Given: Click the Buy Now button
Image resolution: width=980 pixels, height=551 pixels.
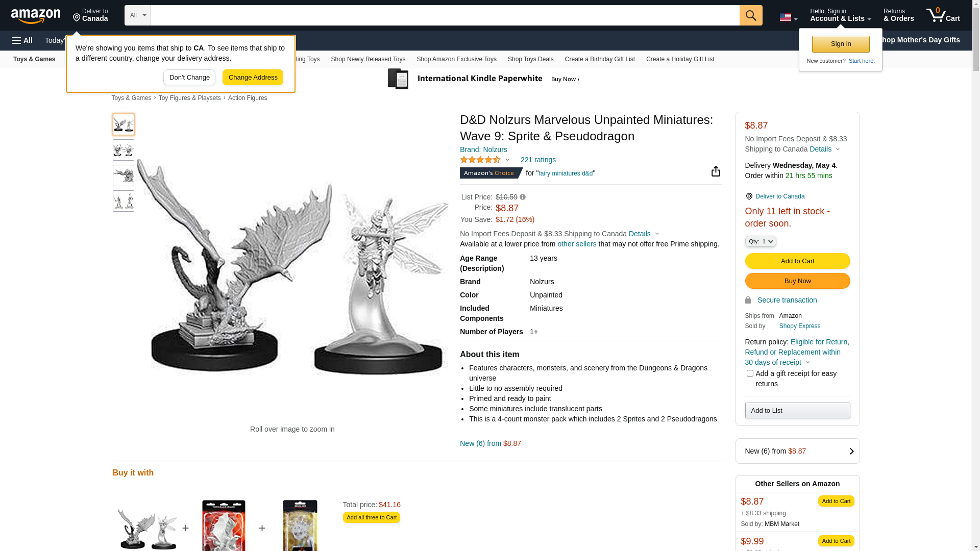Looking at the screenshot, I should [x=797, y=281].
